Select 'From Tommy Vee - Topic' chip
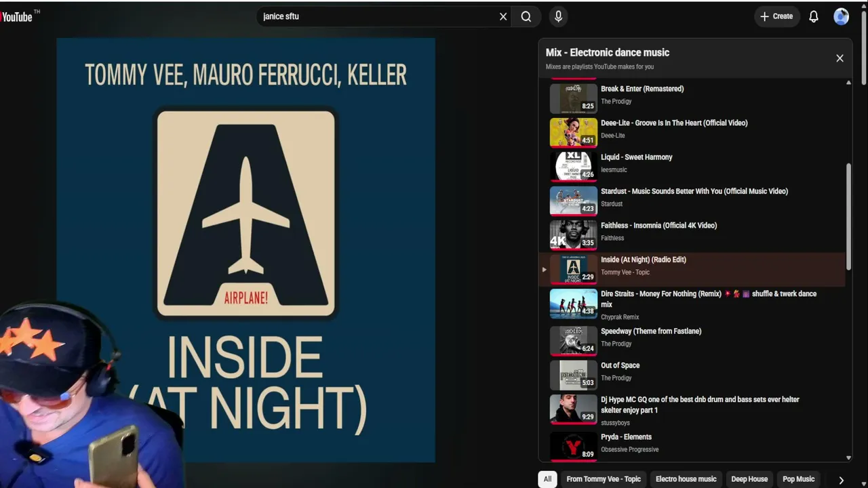This screenshot has width=868, height=488. click(x=604, y=479)
